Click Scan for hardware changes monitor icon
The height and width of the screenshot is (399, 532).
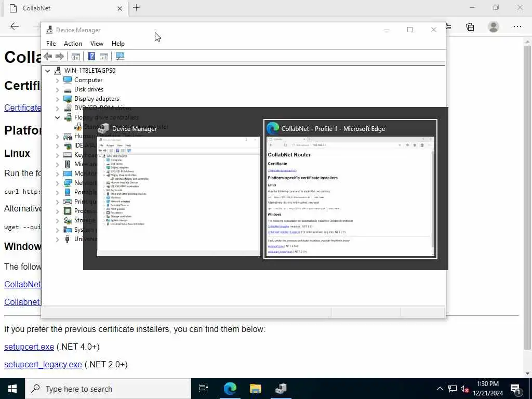(120, 56)
